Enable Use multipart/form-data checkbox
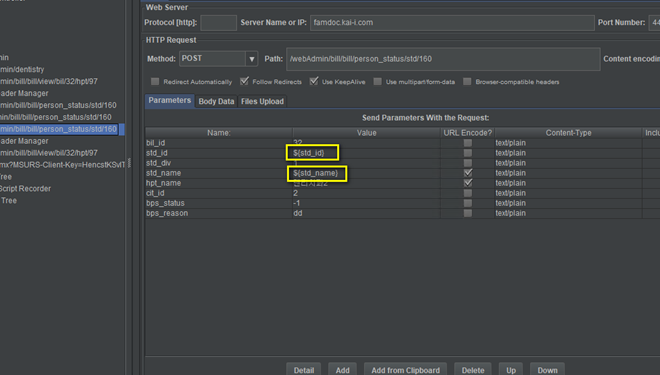The image size is (660, 375). pos(378,82)
